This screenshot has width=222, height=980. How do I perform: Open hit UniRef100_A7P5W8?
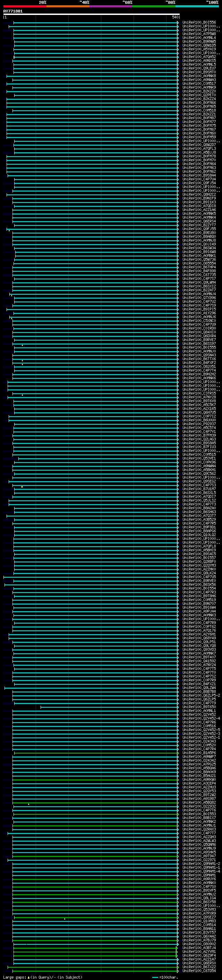tap(199, 34)
